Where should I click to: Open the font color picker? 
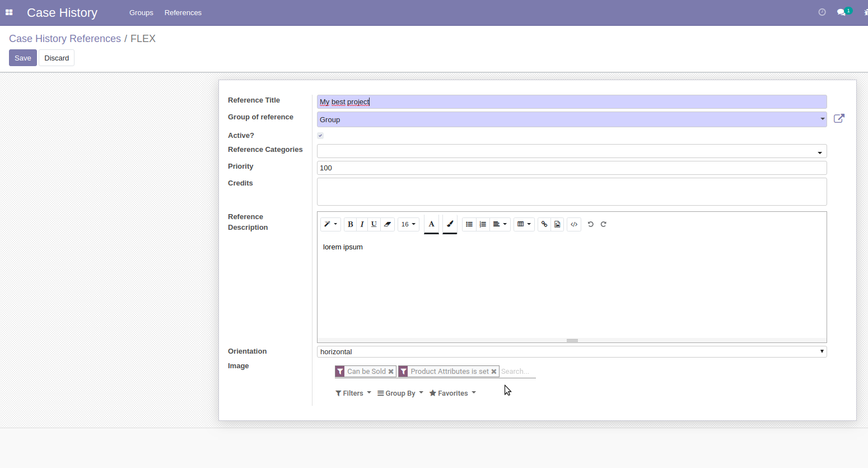(431, 224)
